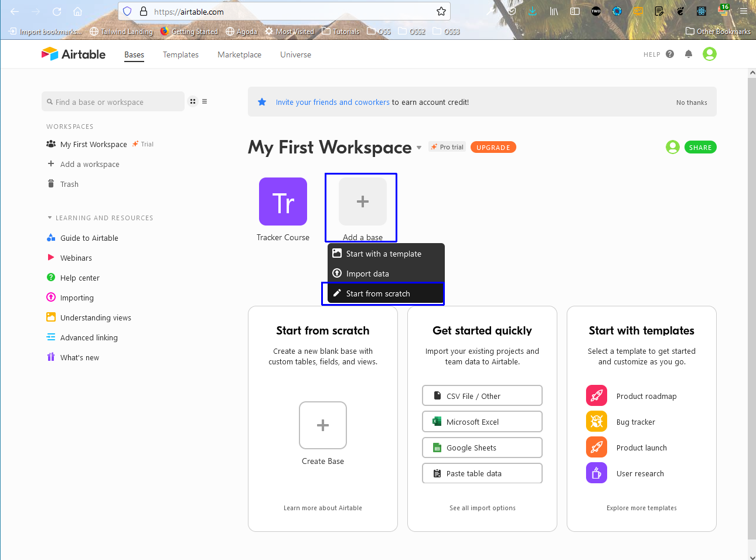Click the Airtable logo
The image size is (756, 560).
[73, 54]
